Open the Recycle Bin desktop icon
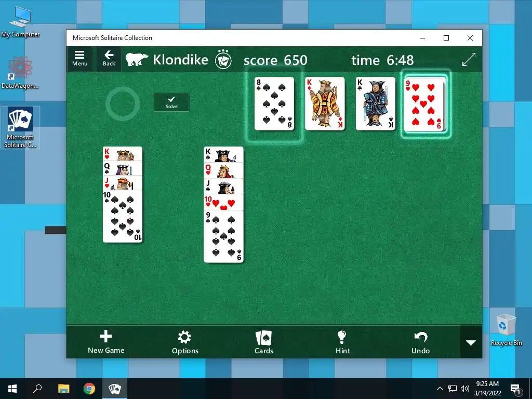This screenshot has width=532, height=399. (506, 330)
